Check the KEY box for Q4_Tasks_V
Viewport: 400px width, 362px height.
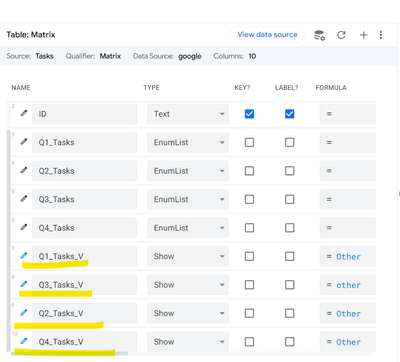click(249, 342)
